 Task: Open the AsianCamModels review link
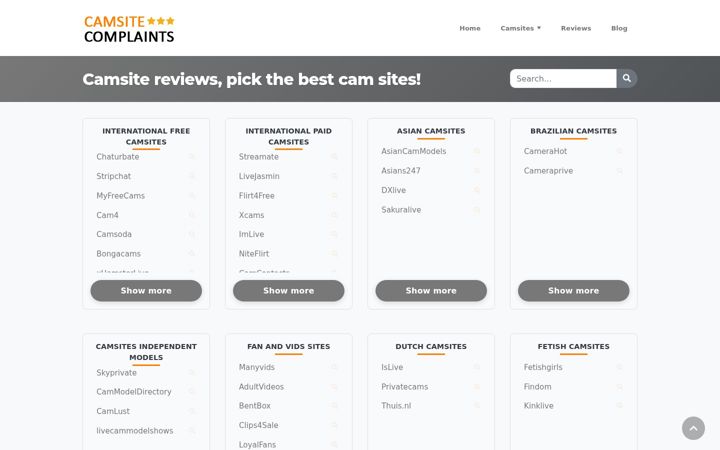413,151
